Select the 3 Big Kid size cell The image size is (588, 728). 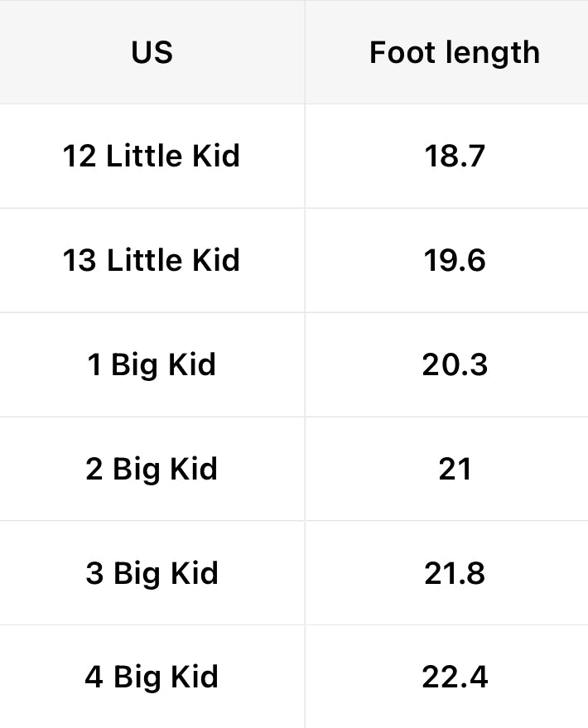click(152, 573)
